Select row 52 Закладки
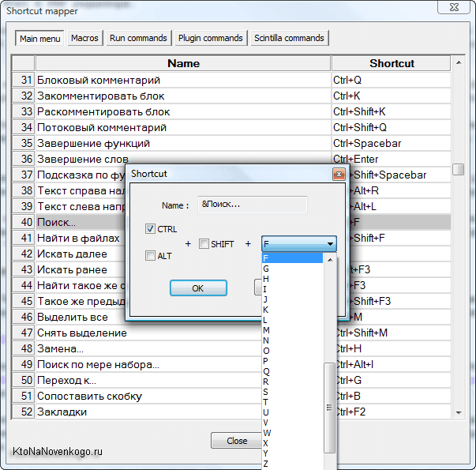This screenshot has width=476, height=470. point(148,412)
